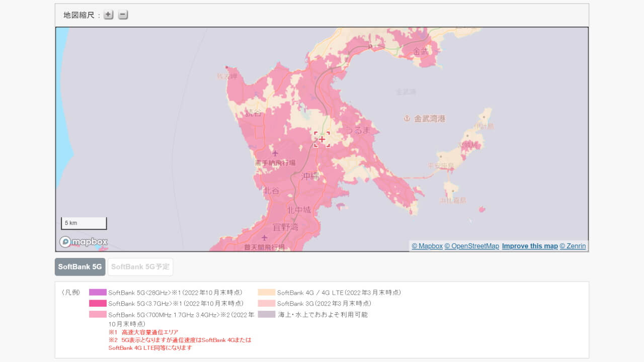Open the © Zenrin attribution link
This screenshot has width=644, height=362.
pos(573,246)
